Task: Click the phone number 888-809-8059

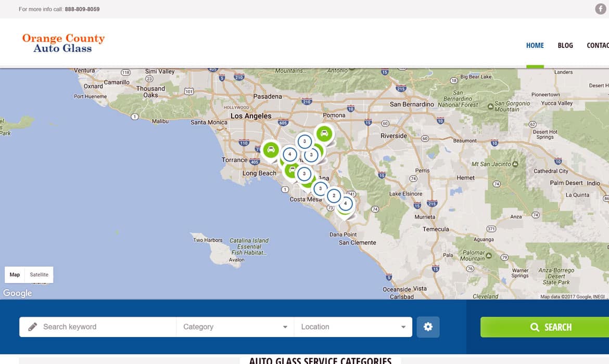Action: pos(82,9)
